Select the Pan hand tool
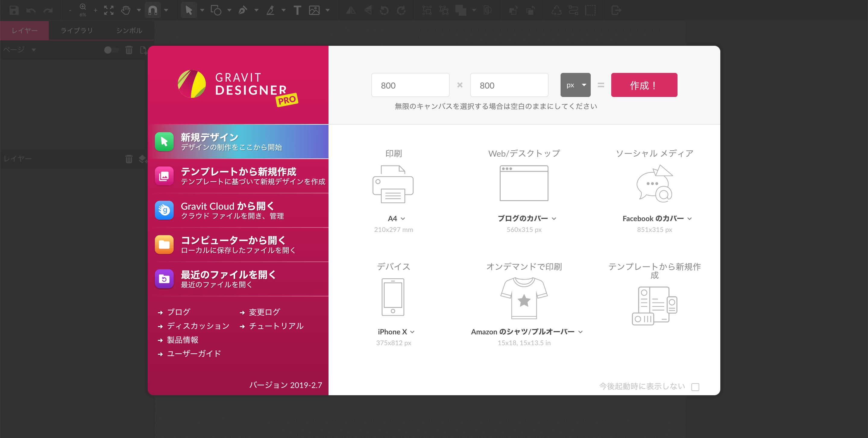Image resolution: width=868 pixels, height=438 pixels. [x=126, y=11]
